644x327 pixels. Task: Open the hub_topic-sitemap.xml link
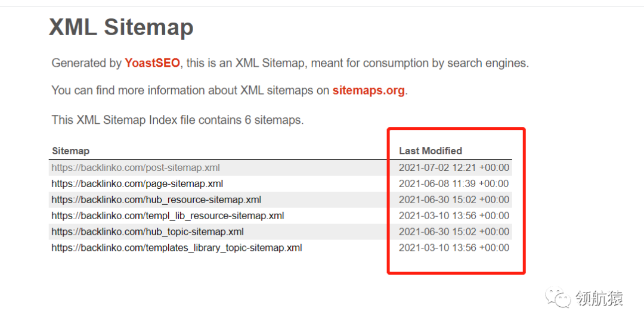147,232
